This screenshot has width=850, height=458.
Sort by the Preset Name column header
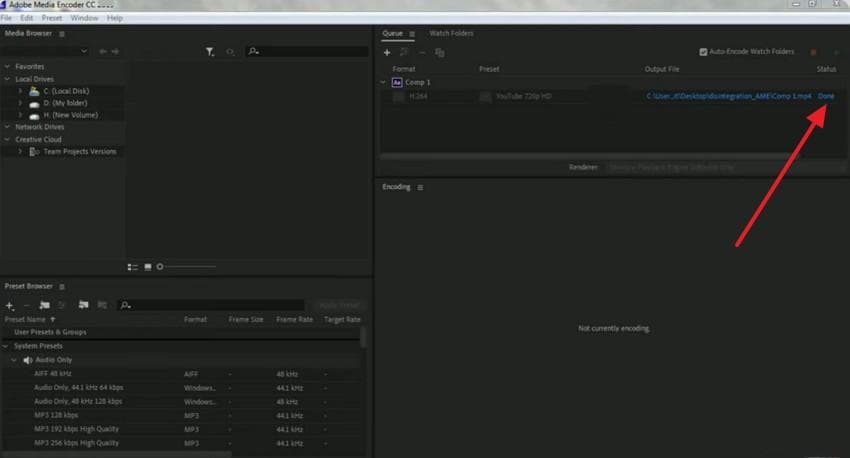(25, 319)
